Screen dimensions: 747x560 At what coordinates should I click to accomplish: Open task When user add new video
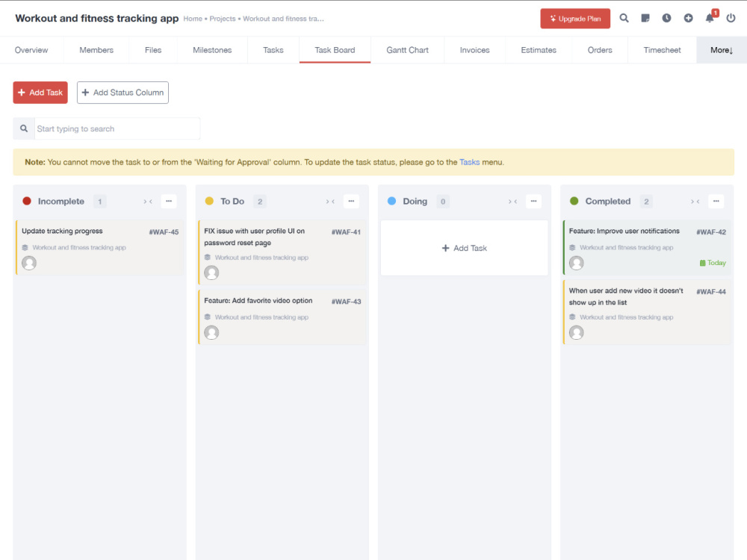click(x=626, y=296)
